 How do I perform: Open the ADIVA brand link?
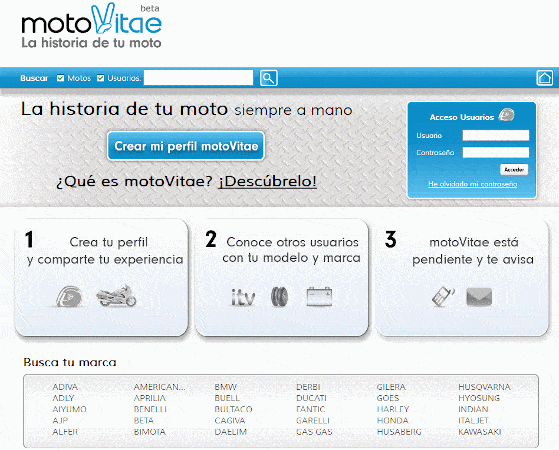[65, 387]
